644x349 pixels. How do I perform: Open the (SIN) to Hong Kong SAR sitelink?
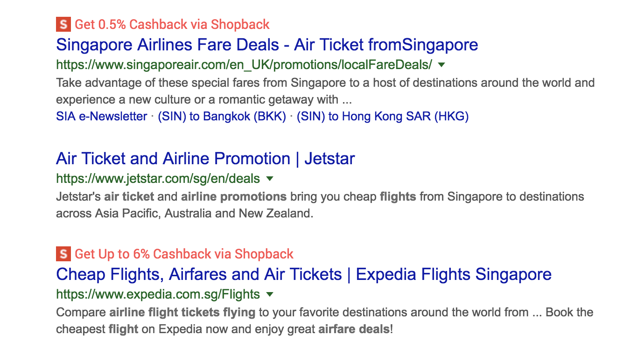(382, 116)
